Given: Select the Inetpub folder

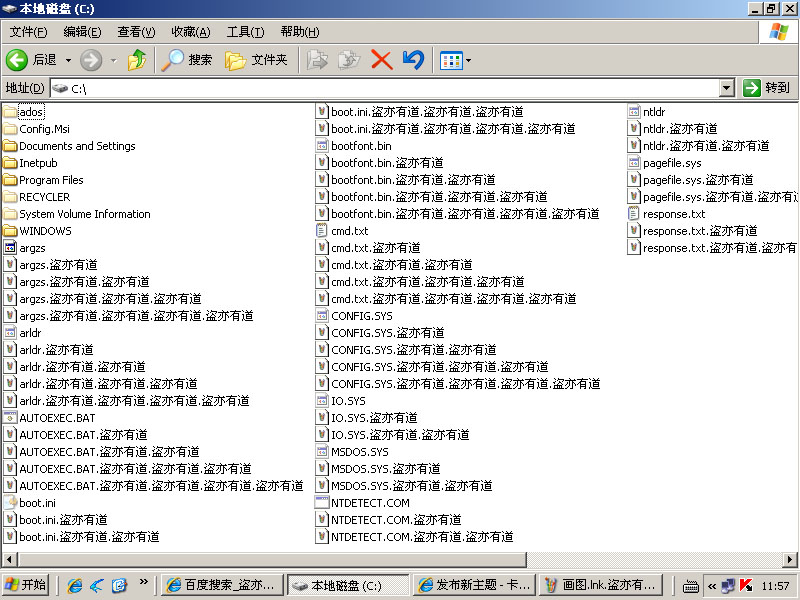Looking at the screenshot, I should coord(31,163).
